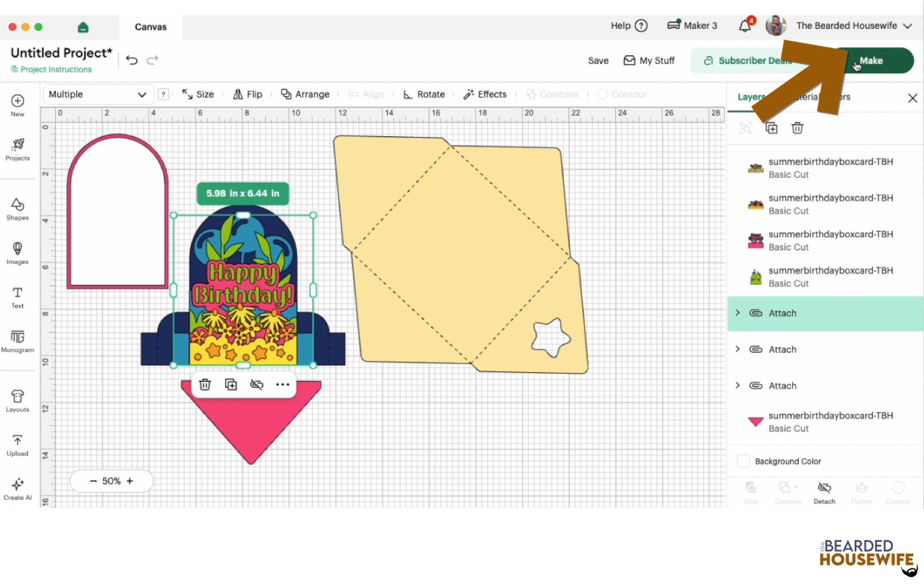This screenshot has height=587, width=924.
Task: Expand the highlighted Attach group
Action: 737,313
